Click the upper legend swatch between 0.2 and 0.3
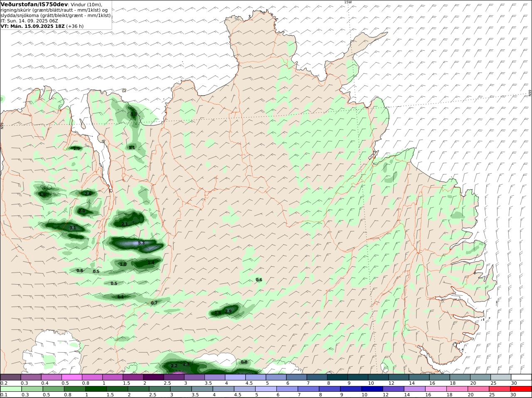 (11, 377)
